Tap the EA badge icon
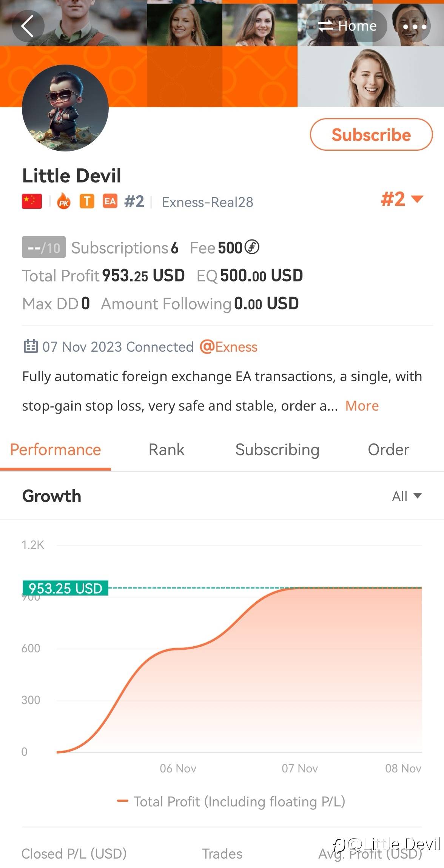 [110, 201]
